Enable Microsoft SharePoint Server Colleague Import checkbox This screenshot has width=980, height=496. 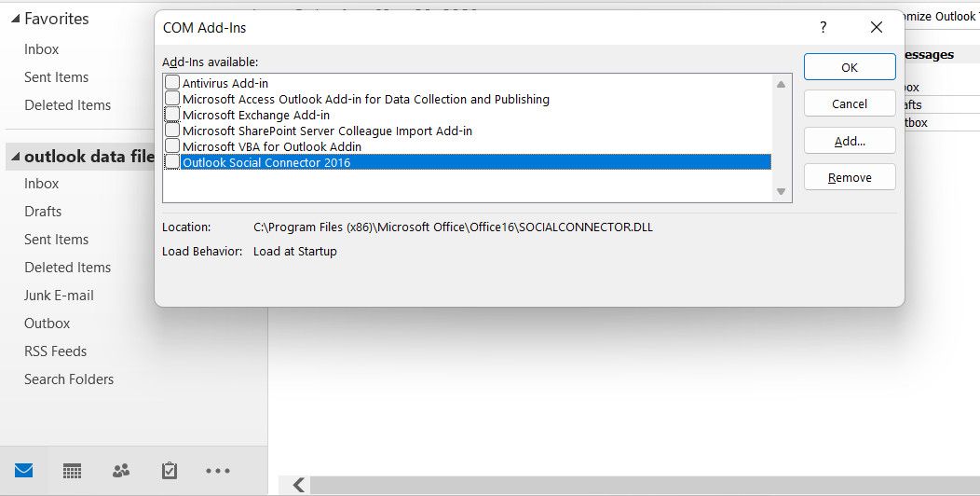(x=172, y=131)
